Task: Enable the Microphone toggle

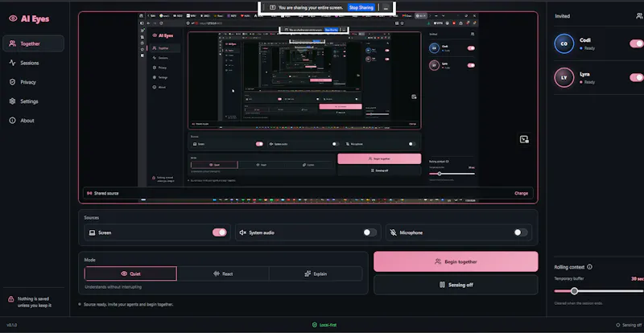Action: [520, 232]
